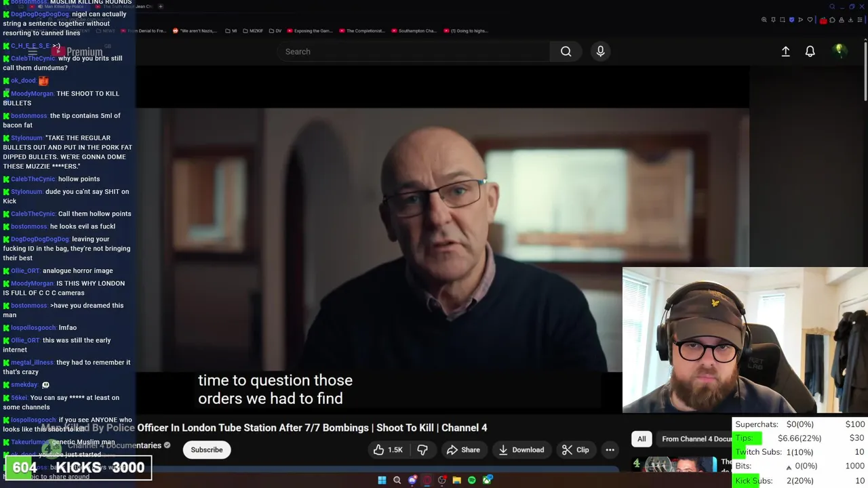The image size is (868, 488).
Task: Click the page vertical scrollbar
Action: (x=865, y=71)
